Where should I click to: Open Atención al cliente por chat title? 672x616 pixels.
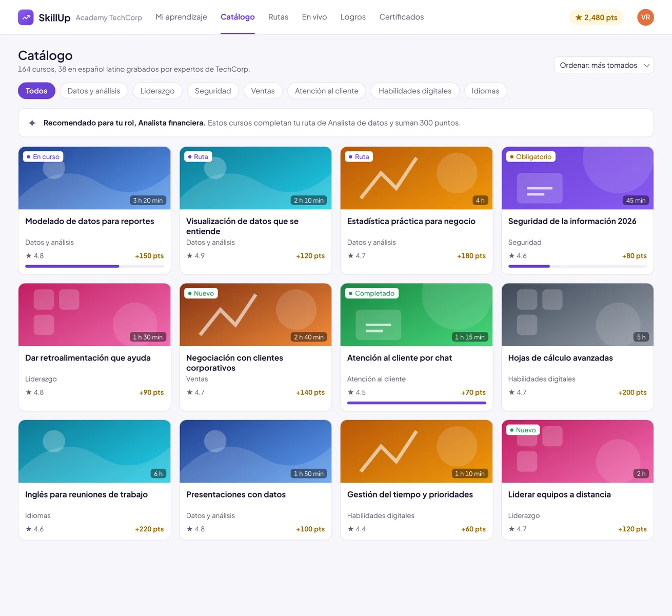coord(400,358)
